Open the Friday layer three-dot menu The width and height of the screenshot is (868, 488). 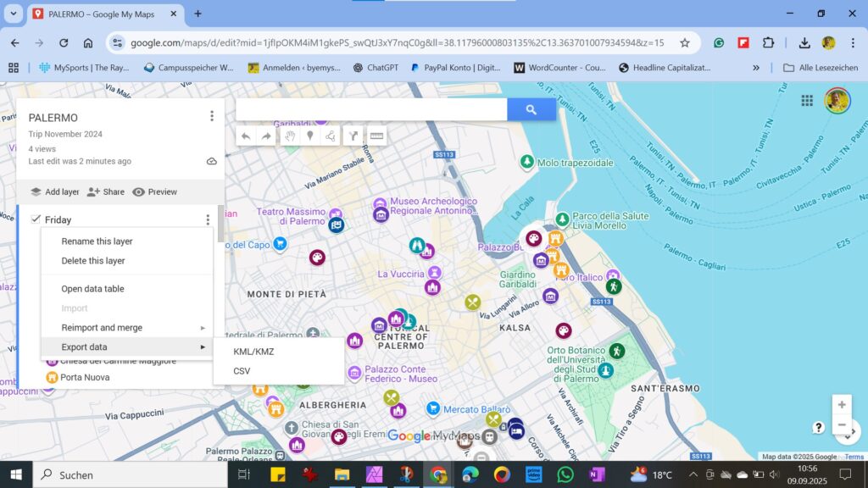point(208,220)
